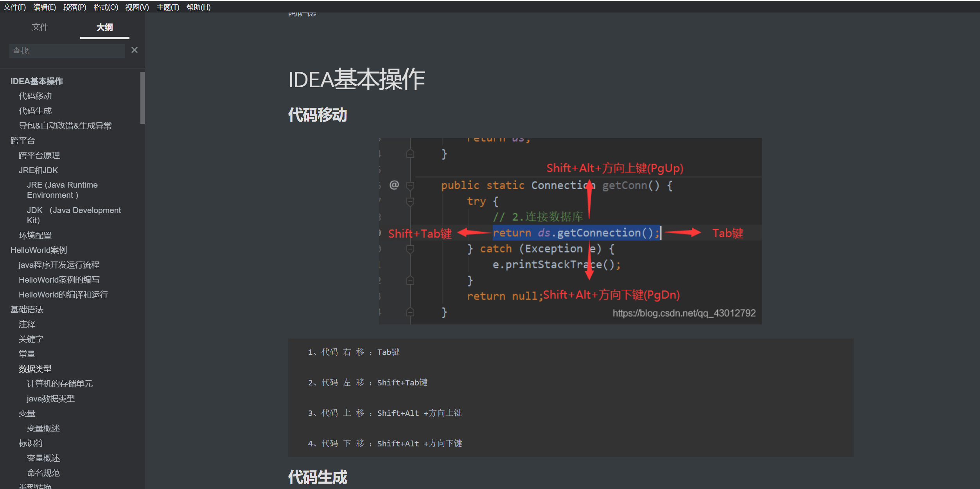Open the 文件(F) menu
980x489 pixels.
point(14,7)
